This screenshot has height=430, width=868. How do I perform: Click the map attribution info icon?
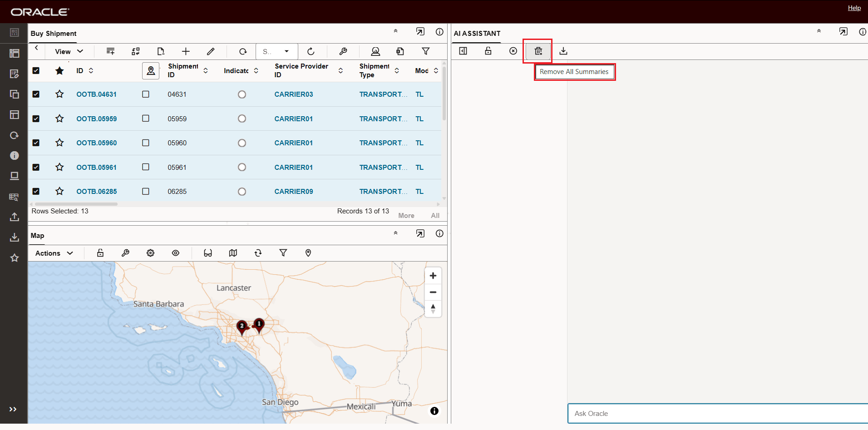coord(434,411)
